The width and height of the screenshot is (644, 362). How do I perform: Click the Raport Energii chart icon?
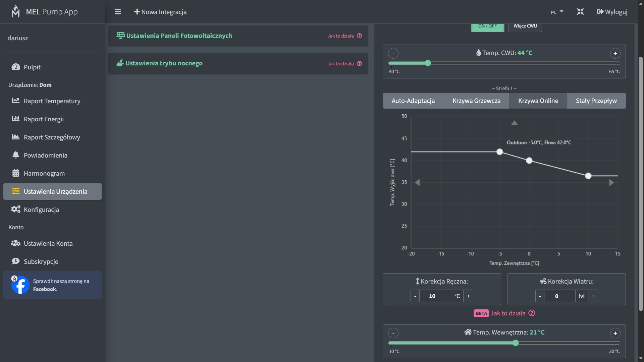coord(16,119)
